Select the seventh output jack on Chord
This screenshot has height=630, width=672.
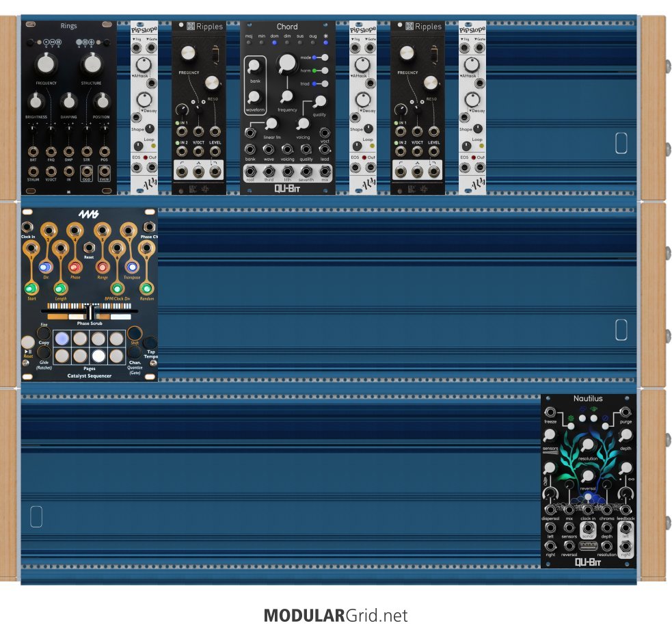(x=306, y=171)
